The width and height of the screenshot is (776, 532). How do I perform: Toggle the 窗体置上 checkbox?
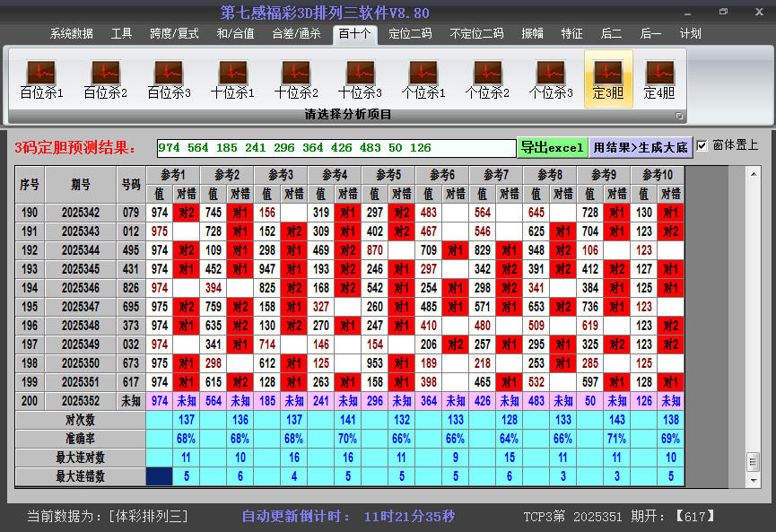tap(702, 146)
